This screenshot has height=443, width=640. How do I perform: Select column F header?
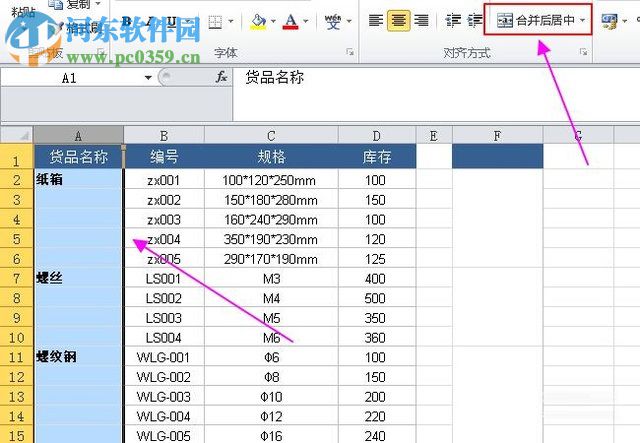tap(497, 135)
